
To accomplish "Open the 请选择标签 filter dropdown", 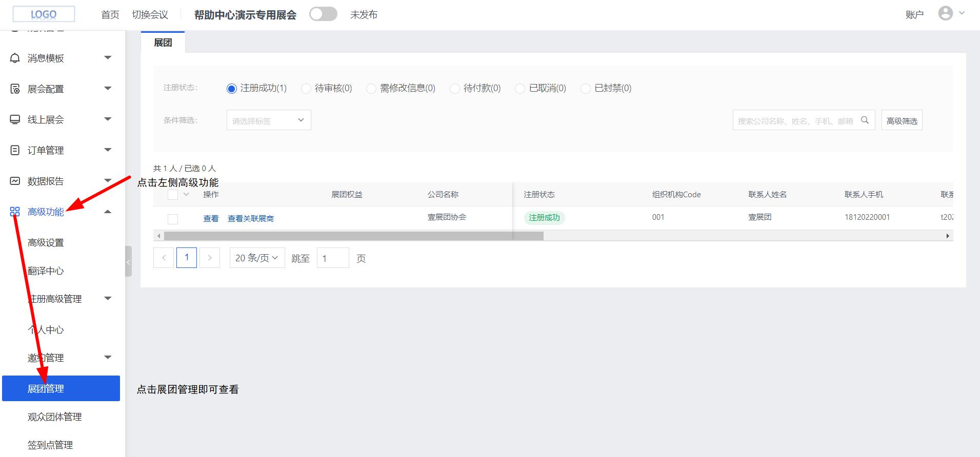I will (x=269, y=120).
